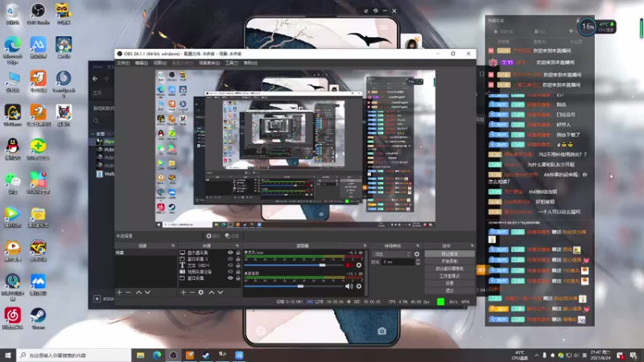
Task: Click the Steam add-a-game plus icon
Action: [x=97, y=298]
